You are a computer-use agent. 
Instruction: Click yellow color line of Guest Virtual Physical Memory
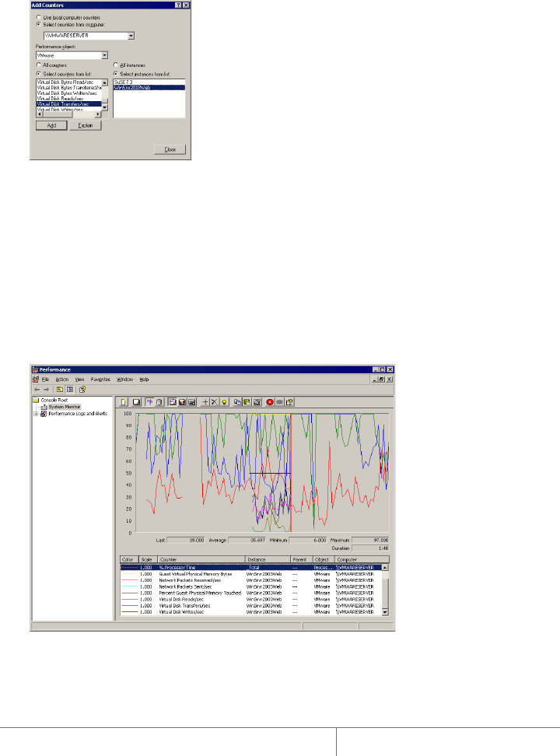[129, 574]
